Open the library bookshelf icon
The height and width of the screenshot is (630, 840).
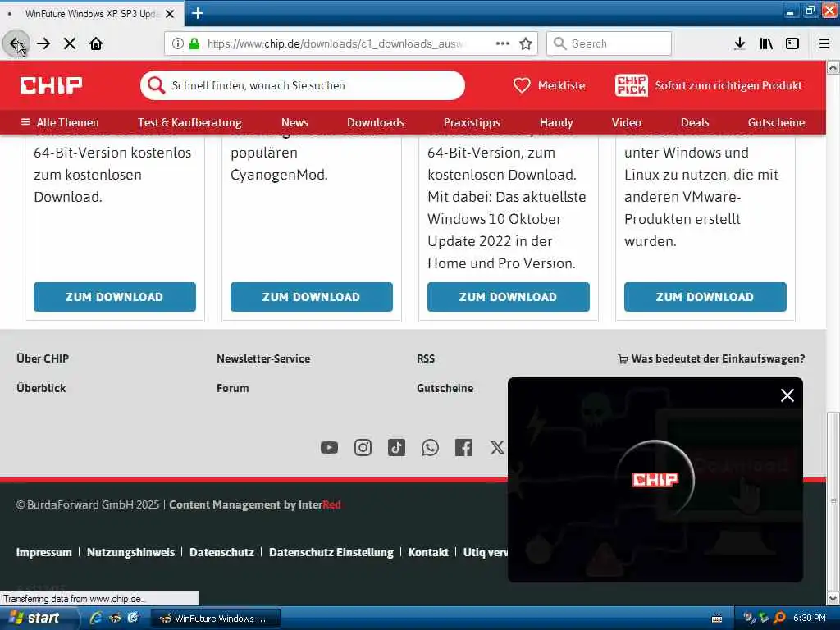pyautogui.click(x=766, y=44)
